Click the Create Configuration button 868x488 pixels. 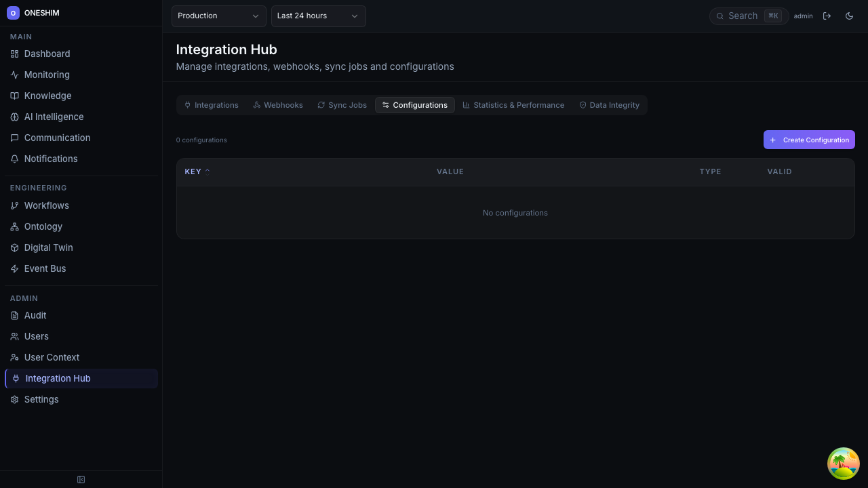tap(809, 140)
